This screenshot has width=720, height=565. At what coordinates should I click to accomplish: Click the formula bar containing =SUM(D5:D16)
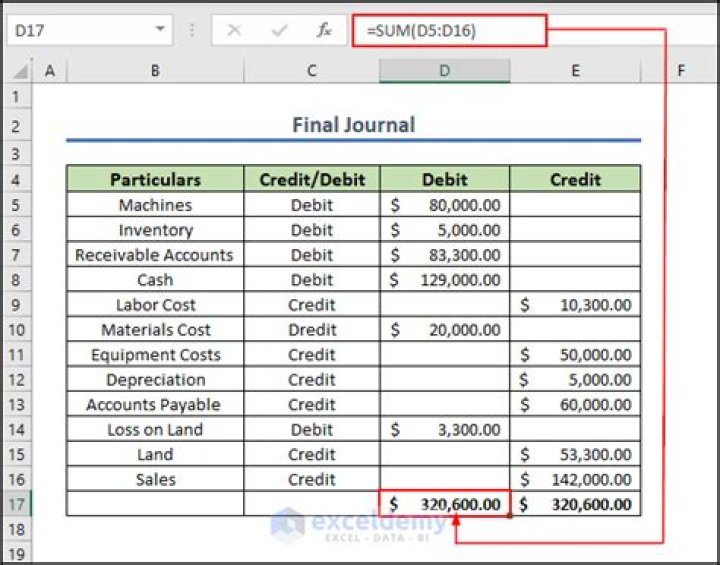(450, 30)
